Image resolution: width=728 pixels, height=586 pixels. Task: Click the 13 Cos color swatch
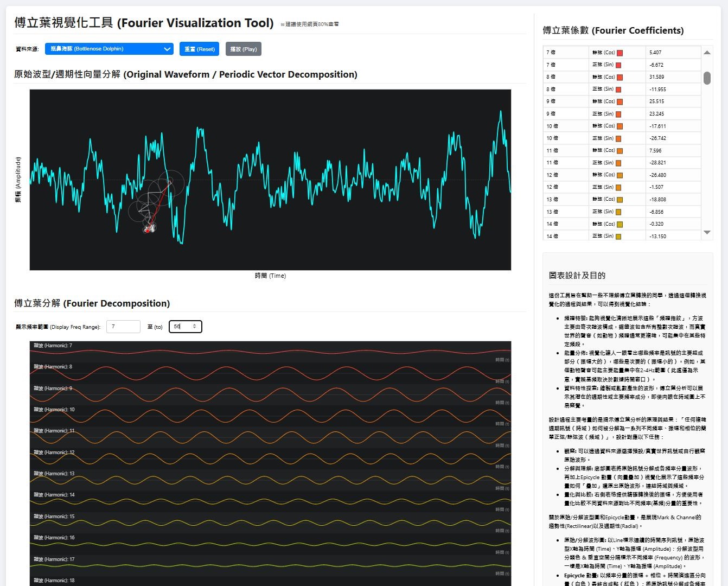pos(620,200)
